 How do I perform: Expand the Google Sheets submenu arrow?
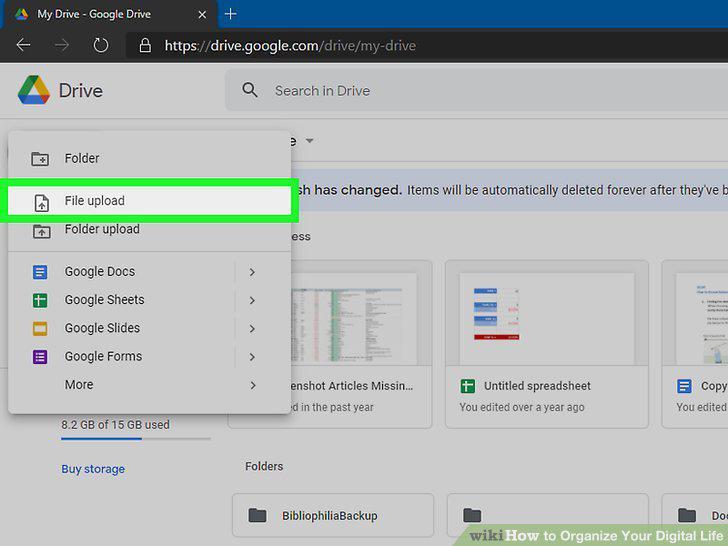[252, 300]
